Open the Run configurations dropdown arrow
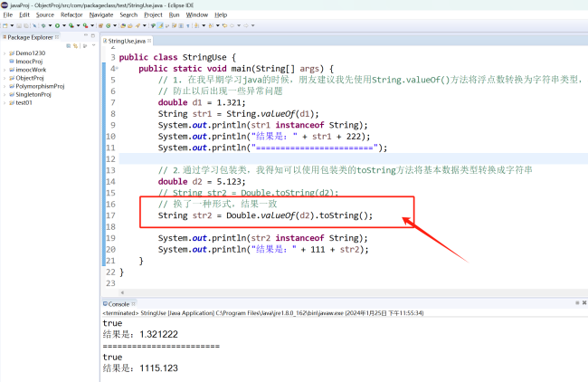 64,25
